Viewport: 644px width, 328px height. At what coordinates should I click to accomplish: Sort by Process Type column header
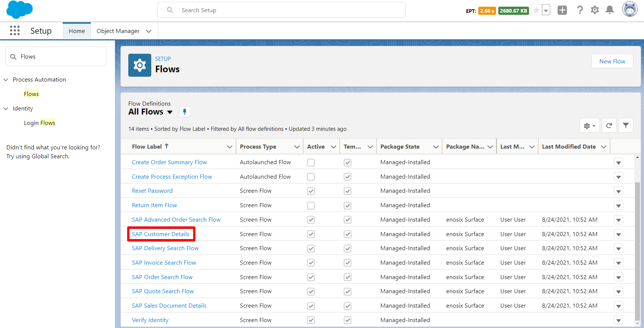click(258, 147)
